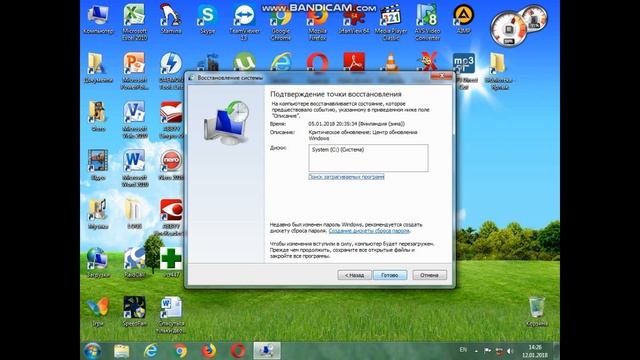Switch to System Restore taskbar button
The width and height of the screenshot is (640, 360).
267,351
